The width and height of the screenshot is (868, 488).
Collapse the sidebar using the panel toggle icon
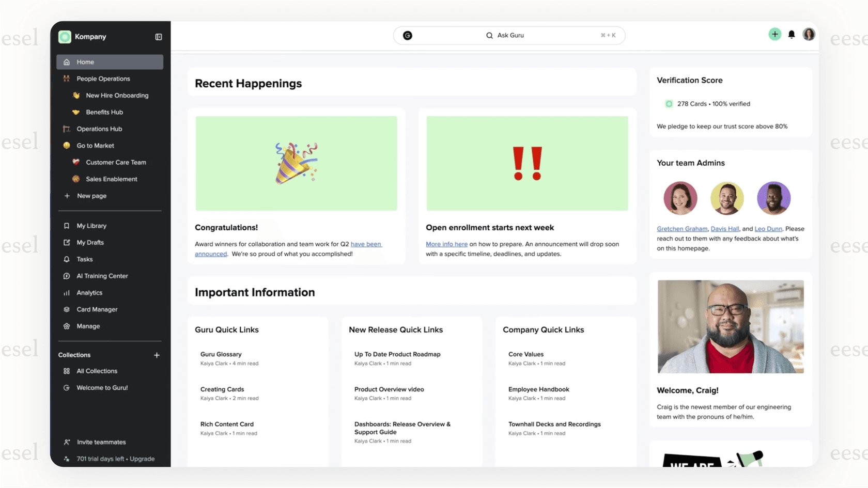158,36
